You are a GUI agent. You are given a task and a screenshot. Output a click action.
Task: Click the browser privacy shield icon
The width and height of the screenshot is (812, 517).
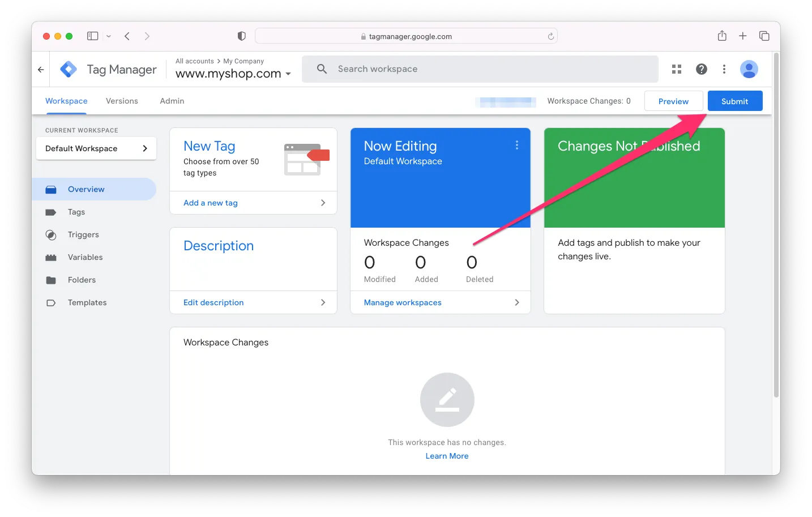pos(242,36)
